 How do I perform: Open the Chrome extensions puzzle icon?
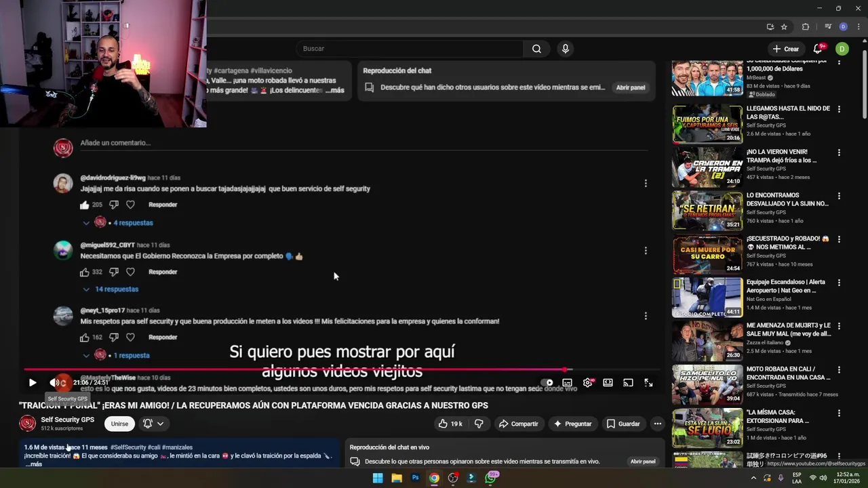pos(806,27)
